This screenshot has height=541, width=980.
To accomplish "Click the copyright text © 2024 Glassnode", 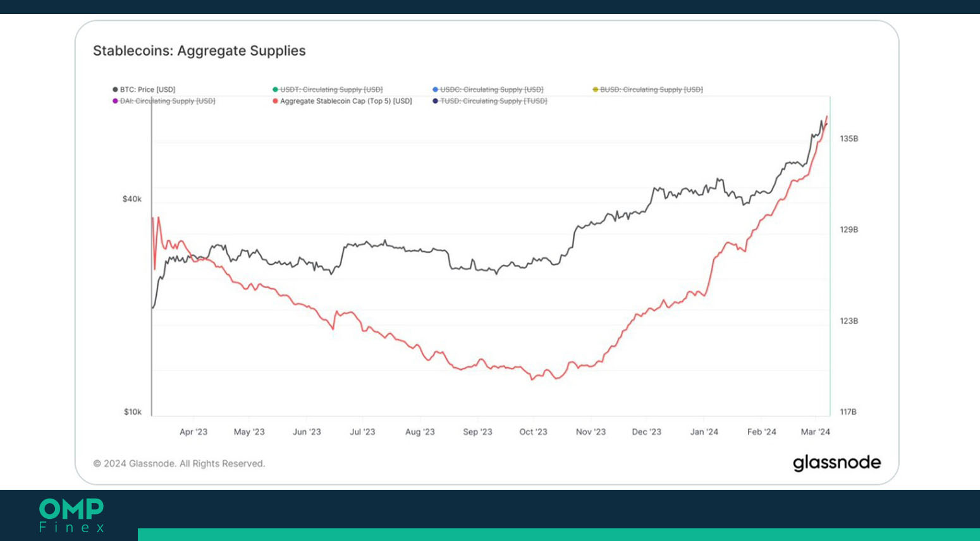I will [x=179, y=464].
